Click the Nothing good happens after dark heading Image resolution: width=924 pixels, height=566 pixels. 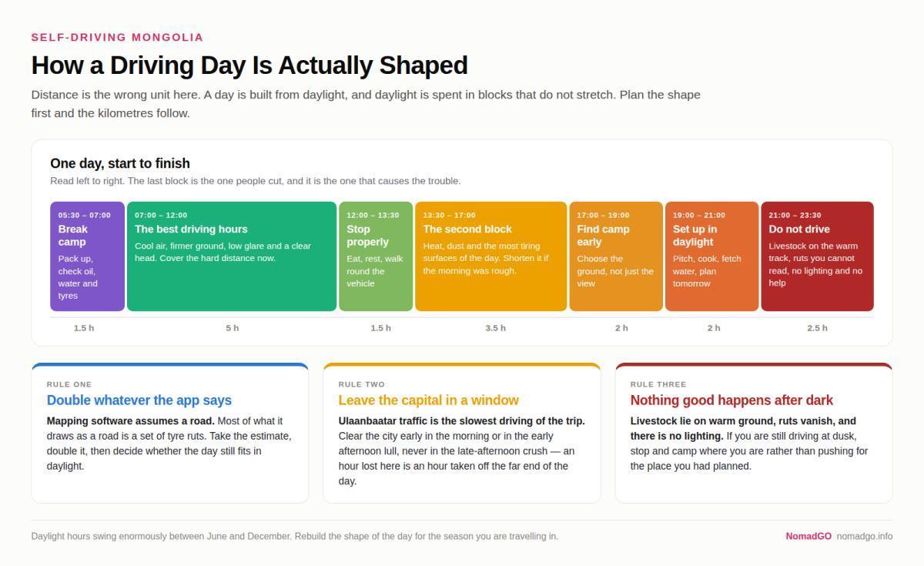coord(731,400)
